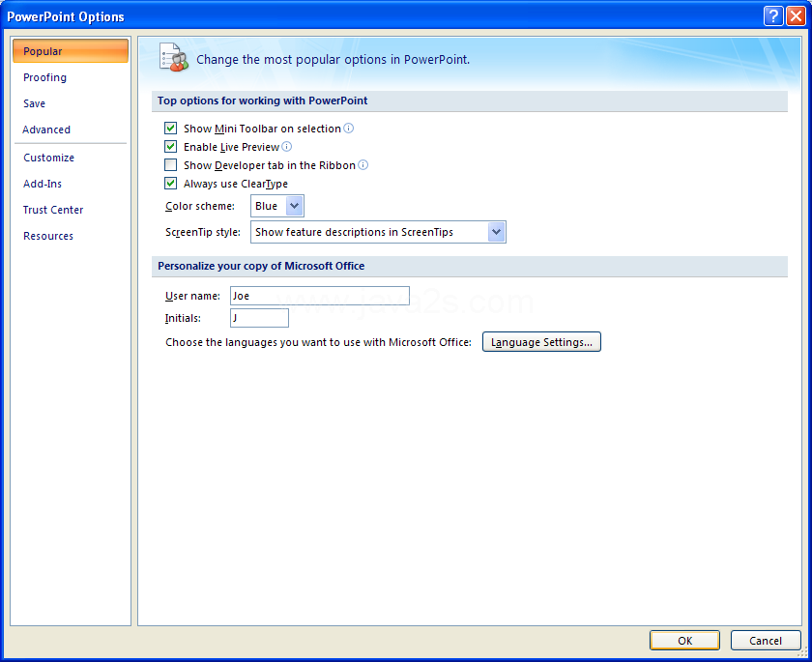Toggle Show Mini Toolbar on selection checkbox
812x662 pixels.
(x=170, y=128)
